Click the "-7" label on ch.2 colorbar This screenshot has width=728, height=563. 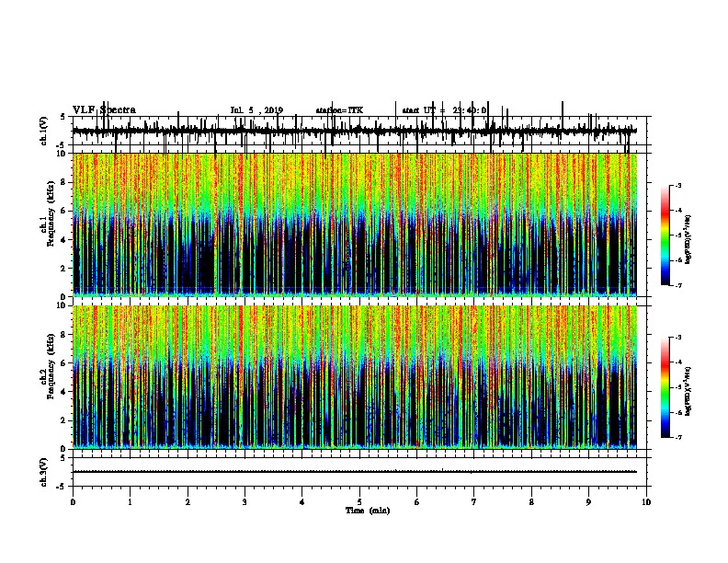tap(678, 437)
